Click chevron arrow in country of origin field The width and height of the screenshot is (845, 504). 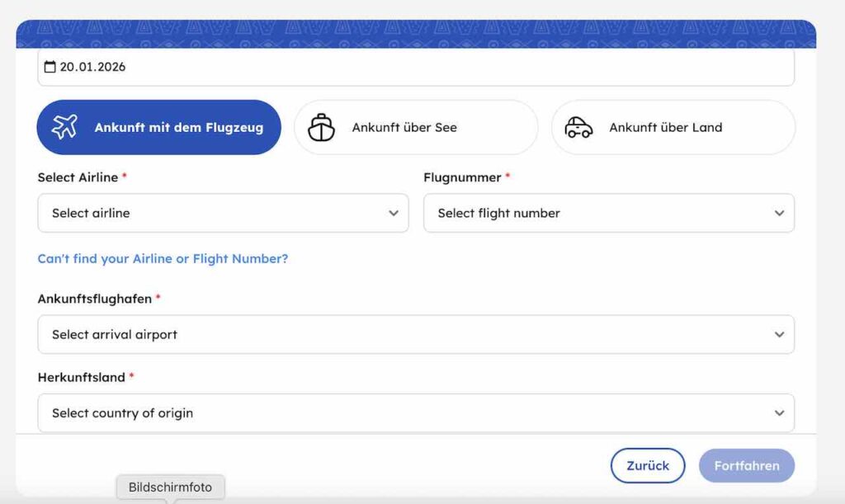[779, 412]
